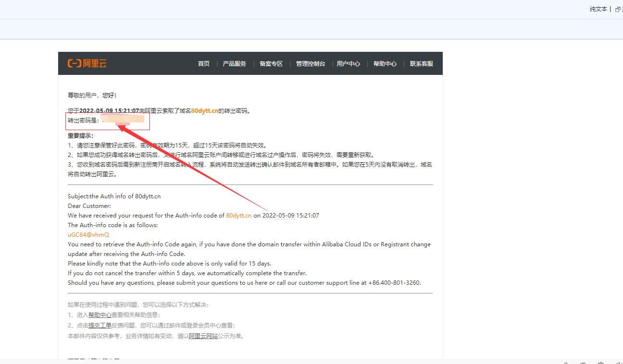This screenshot has width=623, height=364.
Task: Click 本邮件内容仅供参考 disclaimer text
Action: point(156,336)
